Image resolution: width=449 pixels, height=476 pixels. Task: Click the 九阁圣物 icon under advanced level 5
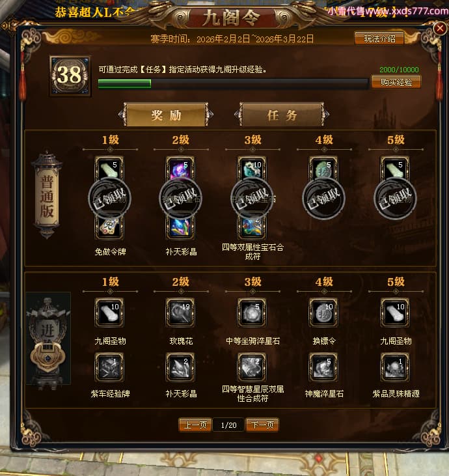tap(395, 313)
